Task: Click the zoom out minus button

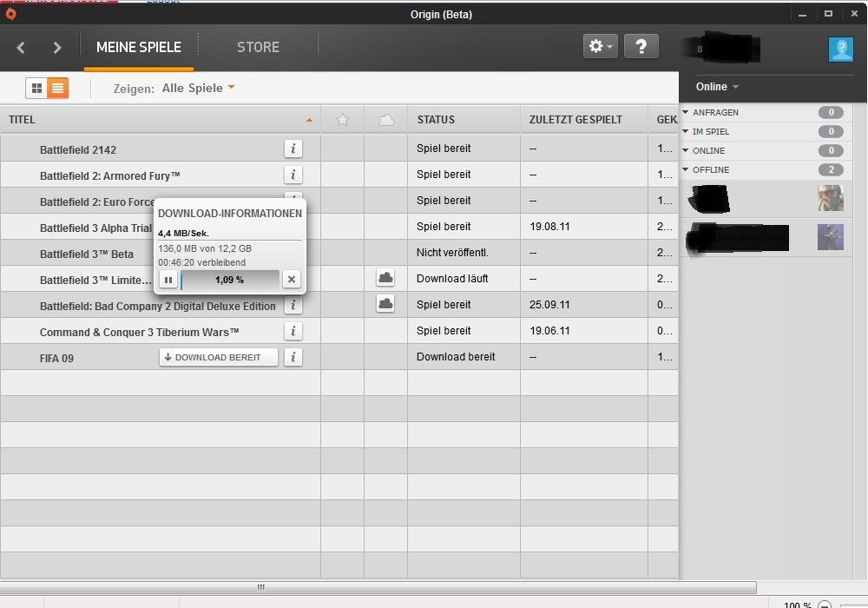Action: 825,605
